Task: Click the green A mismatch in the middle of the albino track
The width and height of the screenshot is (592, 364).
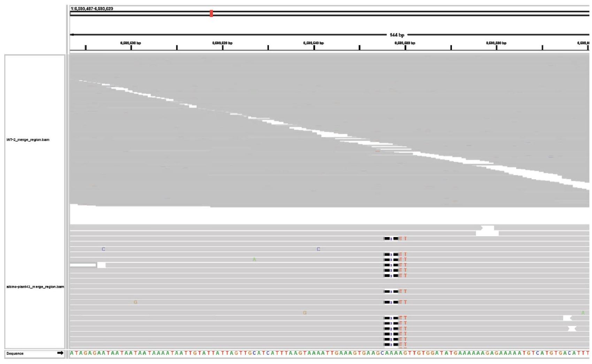Action: coord(254,260)
